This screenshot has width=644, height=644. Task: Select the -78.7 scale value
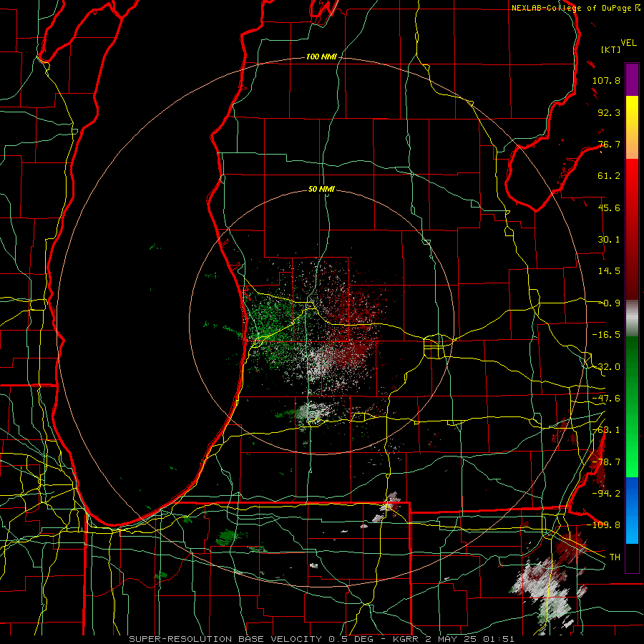click(606, 462)
